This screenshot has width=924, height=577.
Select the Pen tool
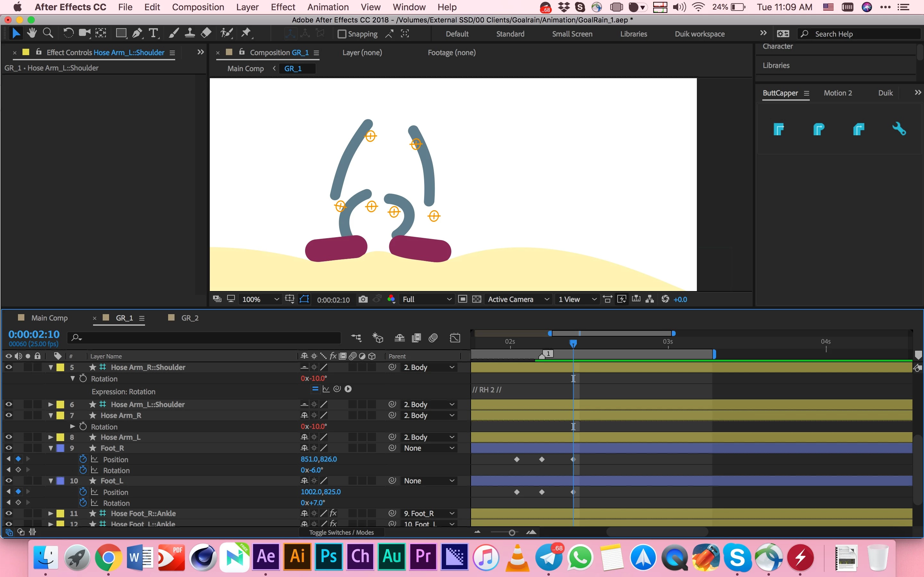137,34
